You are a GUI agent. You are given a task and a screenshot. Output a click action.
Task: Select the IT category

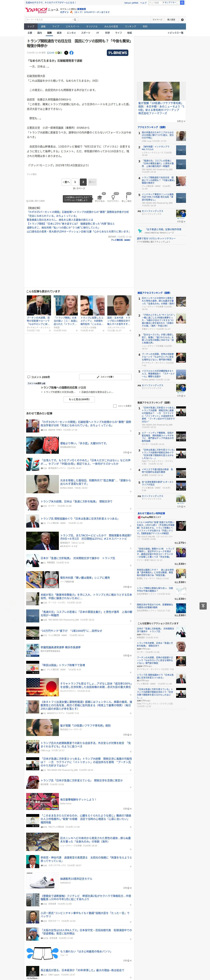[x=98, y=33]
